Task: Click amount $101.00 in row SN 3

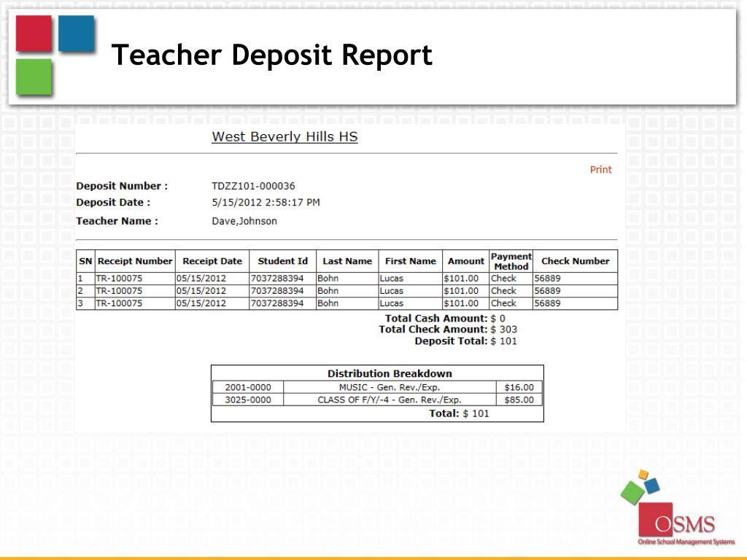Action: 461,303
